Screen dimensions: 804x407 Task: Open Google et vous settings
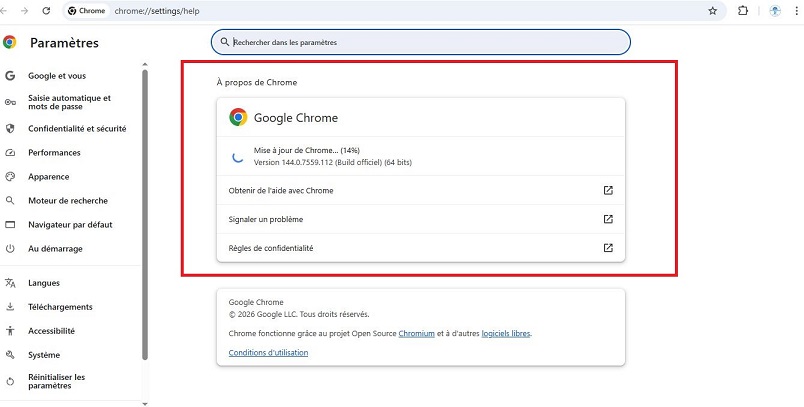click(x=57, y=76)
